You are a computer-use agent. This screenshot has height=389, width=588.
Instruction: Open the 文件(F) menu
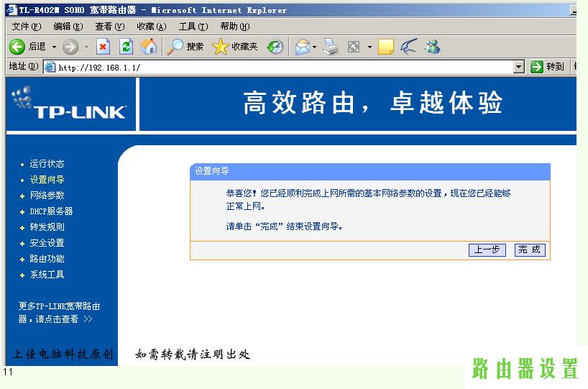pyautogui.click(x=27, y=27)
